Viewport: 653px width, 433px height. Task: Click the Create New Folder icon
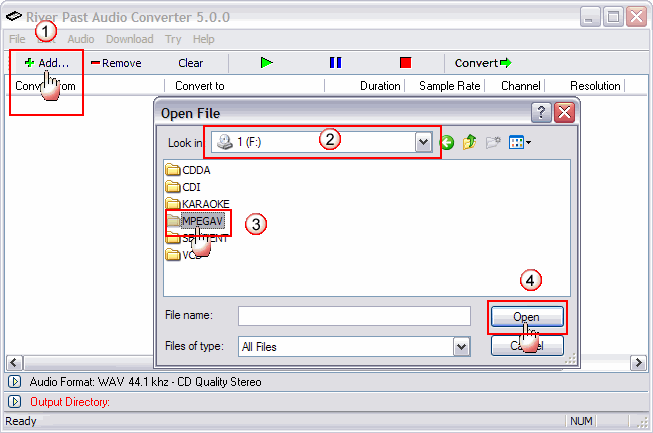click(x=493, y=142)
